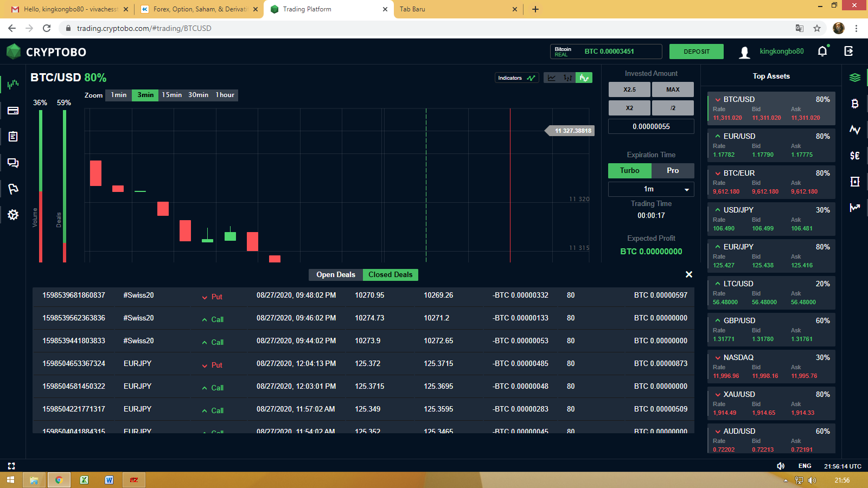Viewport: 868px width, 488px height.
Task: Set chart zoom to 3min
Action: [x=145, y=95]
